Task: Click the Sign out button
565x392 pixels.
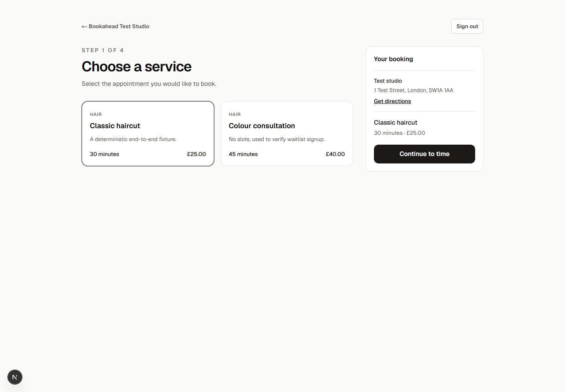Action: (467, 26)
